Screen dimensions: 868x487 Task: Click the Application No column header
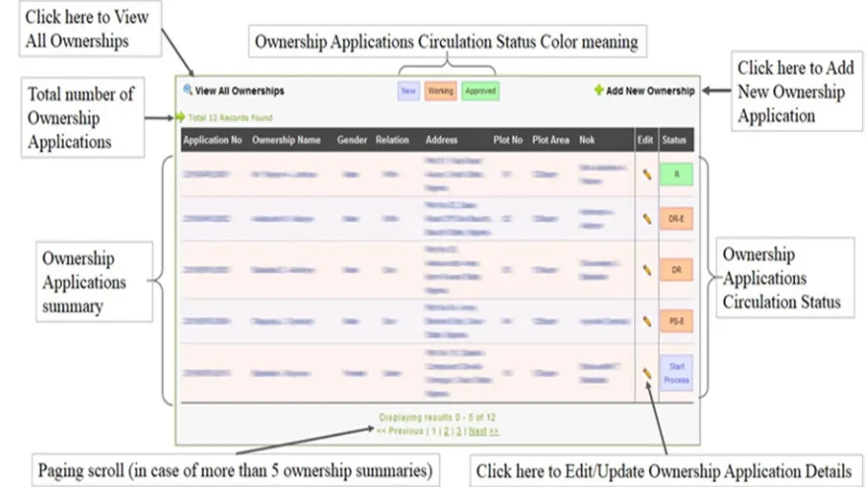pos(213,140)
